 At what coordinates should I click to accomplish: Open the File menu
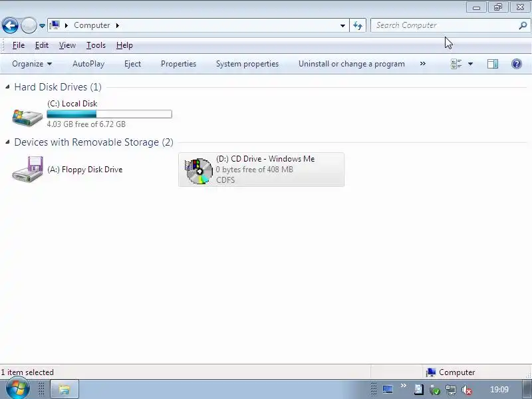point(19,45)
